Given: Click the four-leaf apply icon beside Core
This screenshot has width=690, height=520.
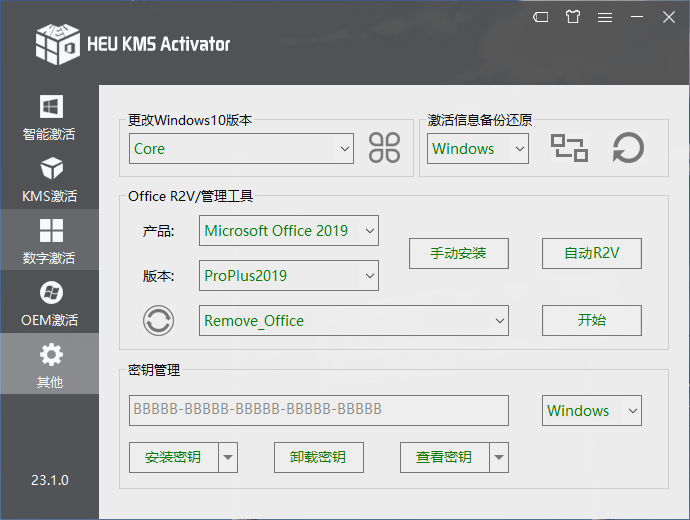Looking at the screenshot, I should (384, 148).
